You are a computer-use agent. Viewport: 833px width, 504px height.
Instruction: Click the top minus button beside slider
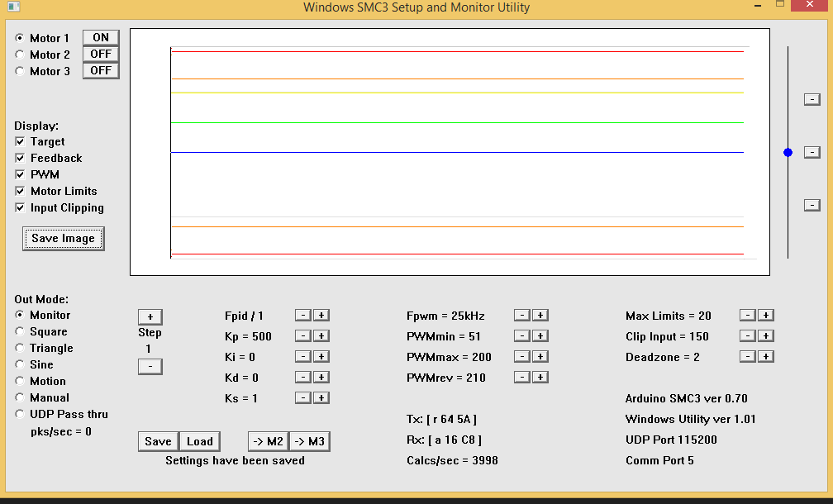pyautogui.click(x=812, y=99)
